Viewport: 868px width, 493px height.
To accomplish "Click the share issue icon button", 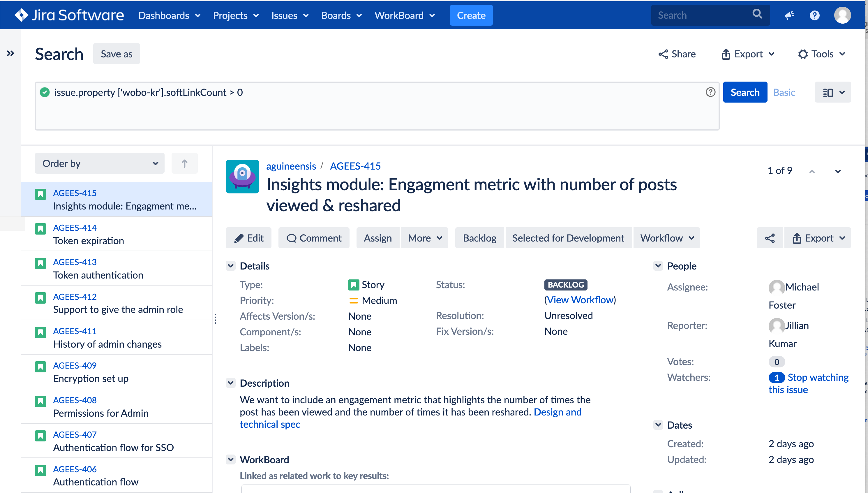I will (770, 238).
